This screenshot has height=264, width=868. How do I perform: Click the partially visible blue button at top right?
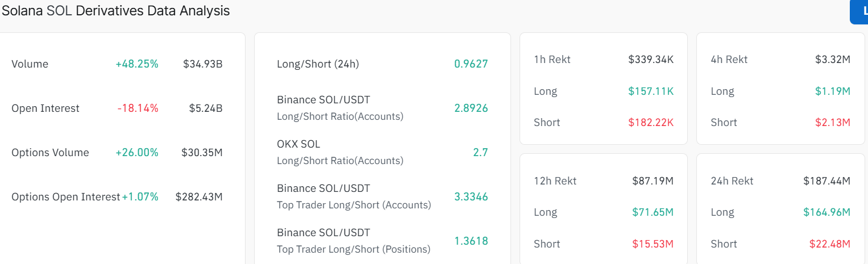click(859, 12)
